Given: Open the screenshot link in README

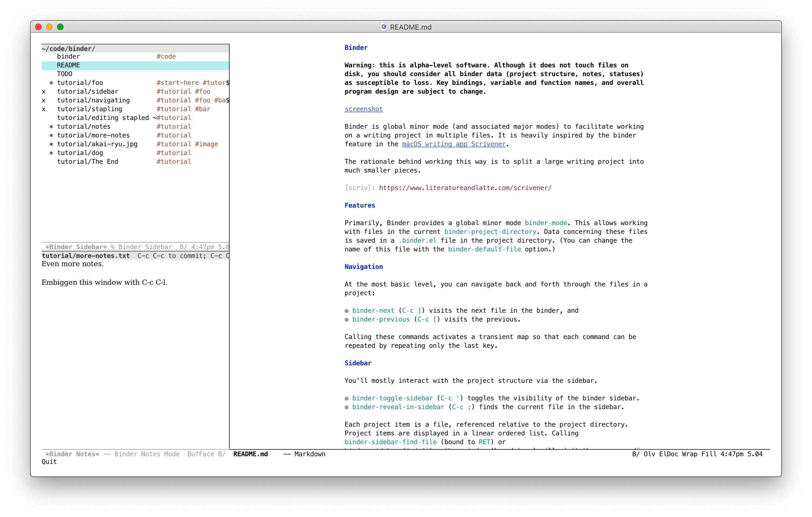Looking at the screenshot, I should [x=364, y=109].
